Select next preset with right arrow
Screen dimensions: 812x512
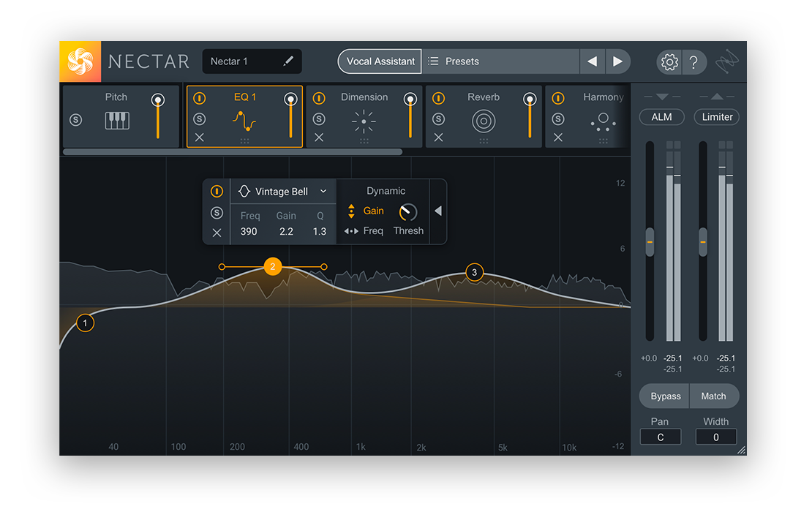[617, 61]
